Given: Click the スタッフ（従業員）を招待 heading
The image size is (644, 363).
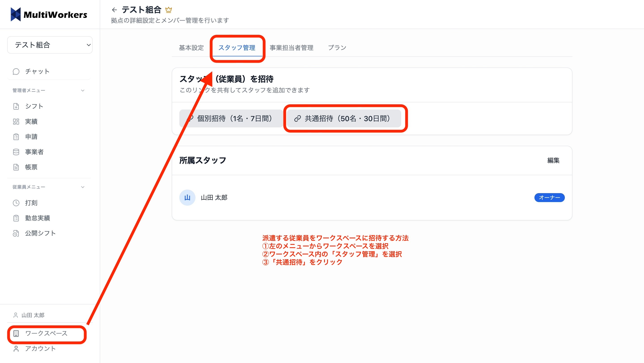Looking at the screenshot, I should point(226,79).
